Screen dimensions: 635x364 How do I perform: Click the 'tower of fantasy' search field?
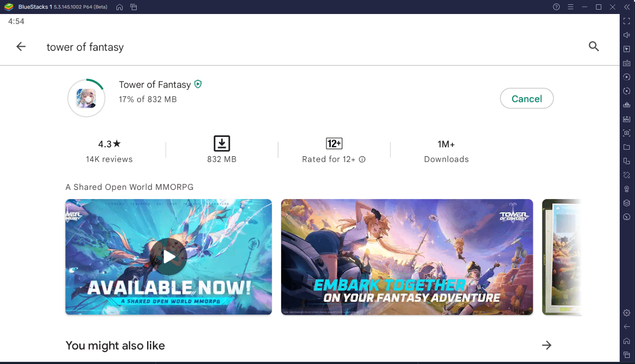[85, 47]
